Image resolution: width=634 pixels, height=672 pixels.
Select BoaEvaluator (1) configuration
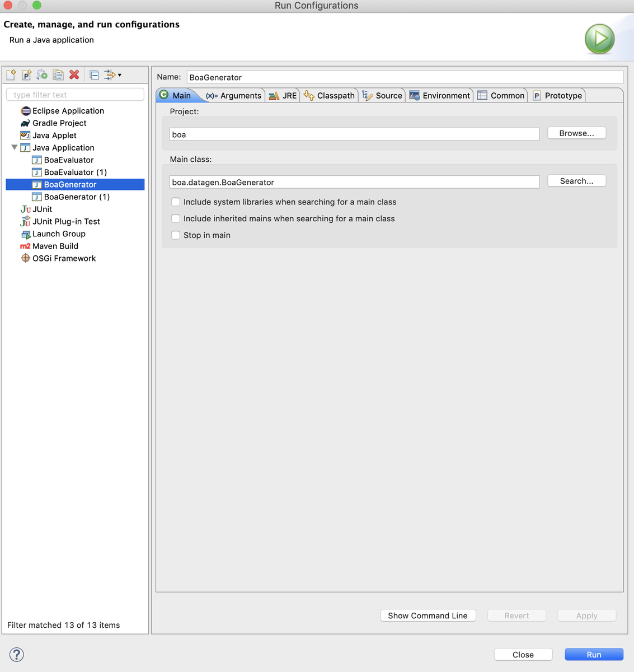[75, 172]
